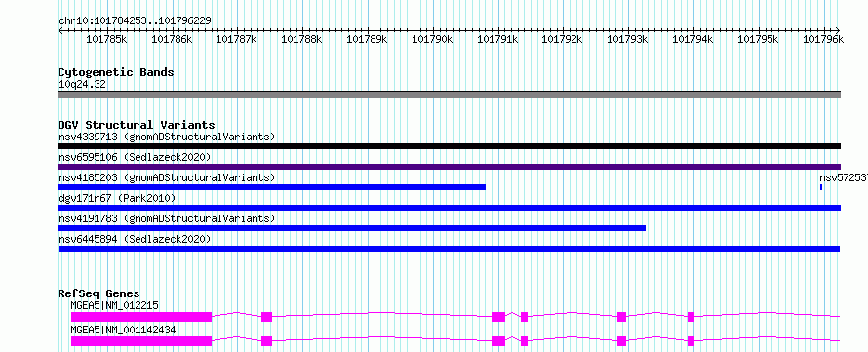Click the 101794k ruler tick label
Screen dimensions: 868x352
click(692, 39)
